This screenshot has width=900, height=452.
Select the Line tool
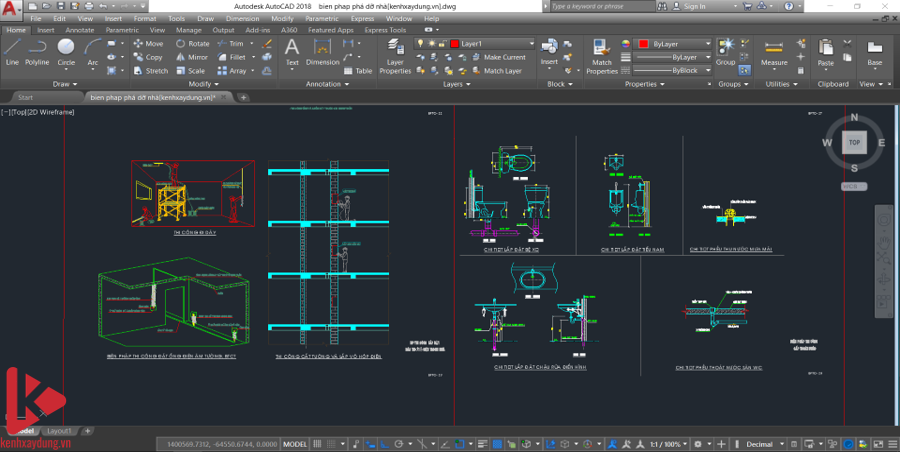(x=12, y=51)
